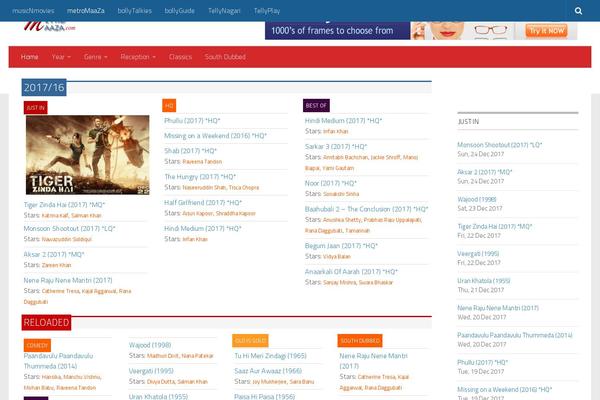Click the RELOADED section heading
The height and width of the screenshot is (400, 600).
tap(46, 323)
